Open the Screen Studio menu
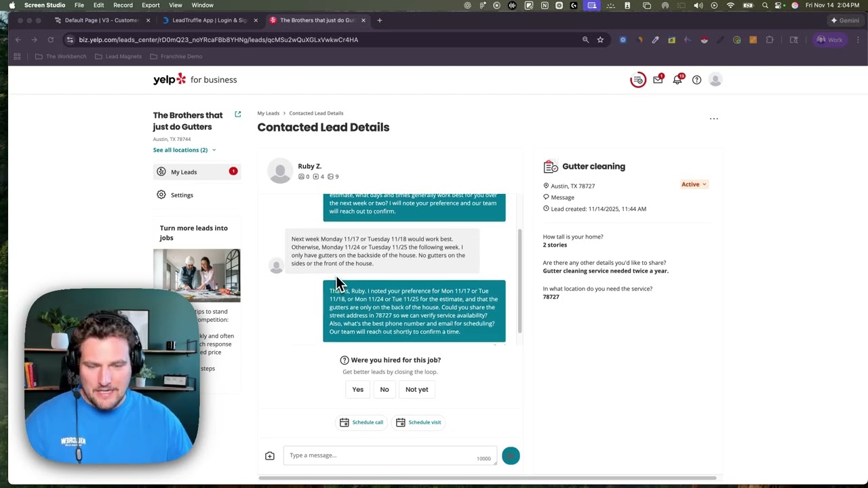This screenshot has width=868, height=488. coord(45,5)
